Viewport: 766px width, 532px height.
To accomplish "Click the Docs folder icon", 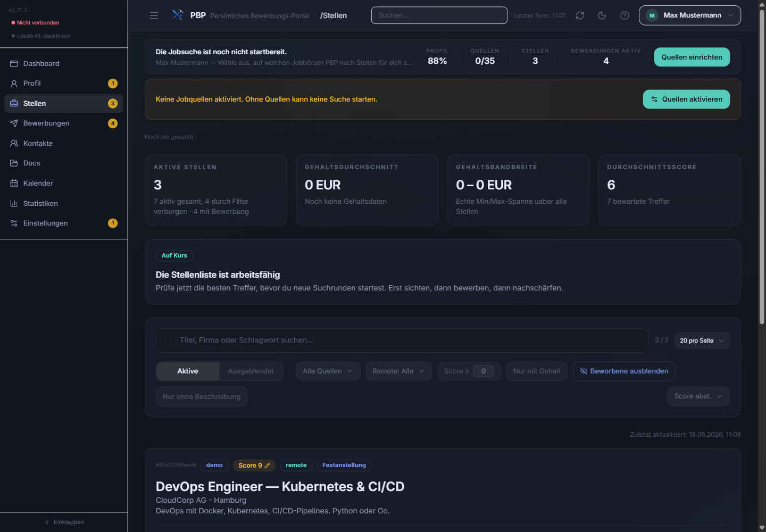I will (14, 163).
